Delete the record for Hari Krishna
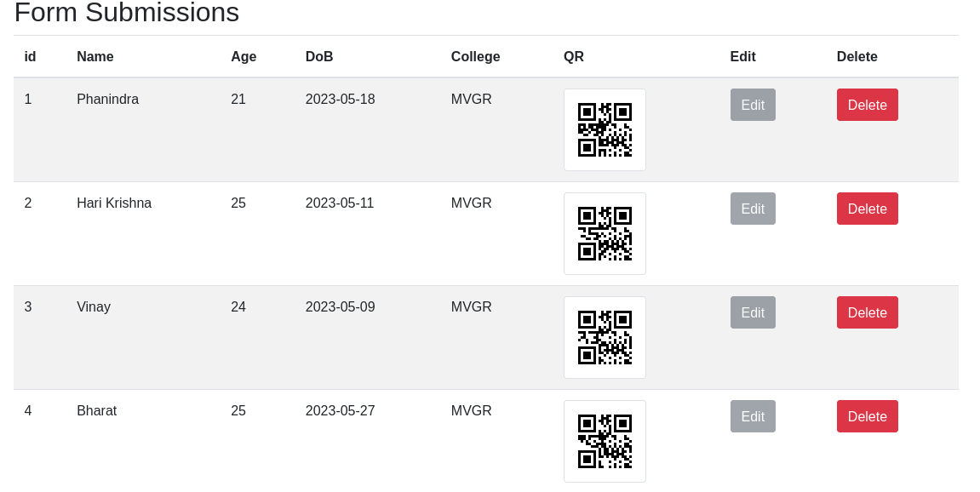Viewport: 980px width, 492px height. pos(867,208)
